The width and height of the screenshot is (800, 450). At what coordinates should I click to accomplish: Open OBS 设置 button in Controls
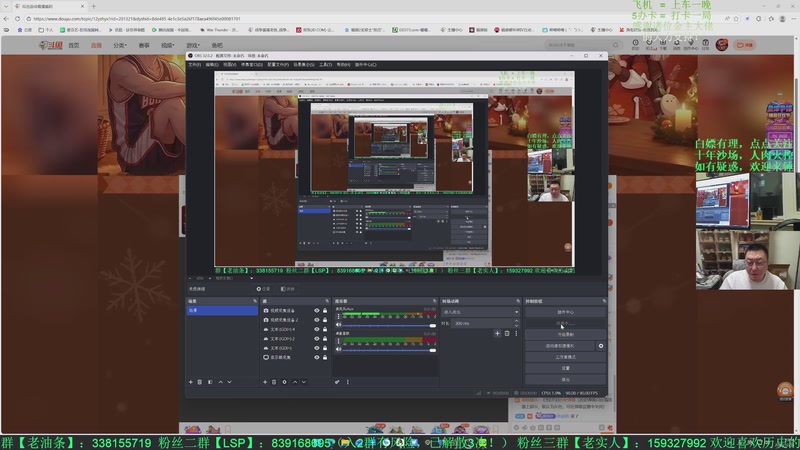point(565,368)
